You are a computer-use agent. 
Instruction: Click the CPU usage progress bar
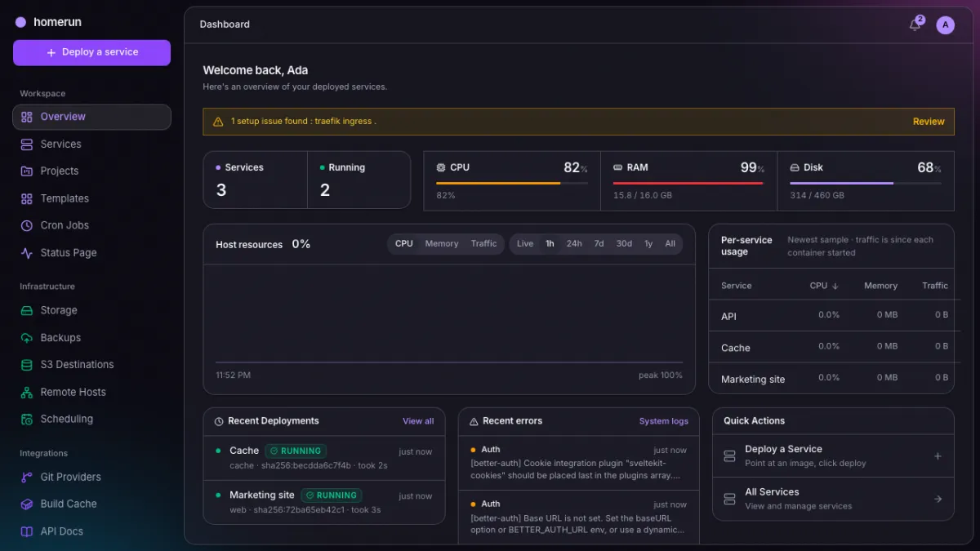[512, 184]
